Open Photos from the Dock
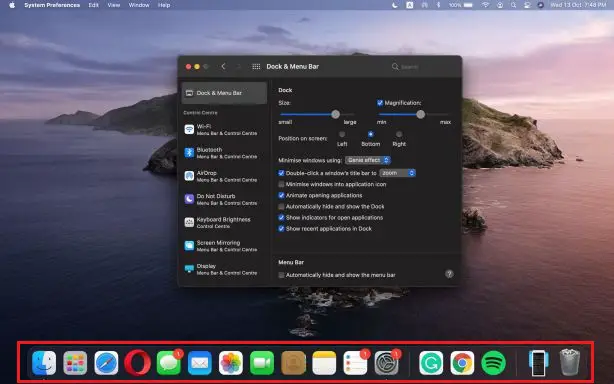 tap(231, 363)
